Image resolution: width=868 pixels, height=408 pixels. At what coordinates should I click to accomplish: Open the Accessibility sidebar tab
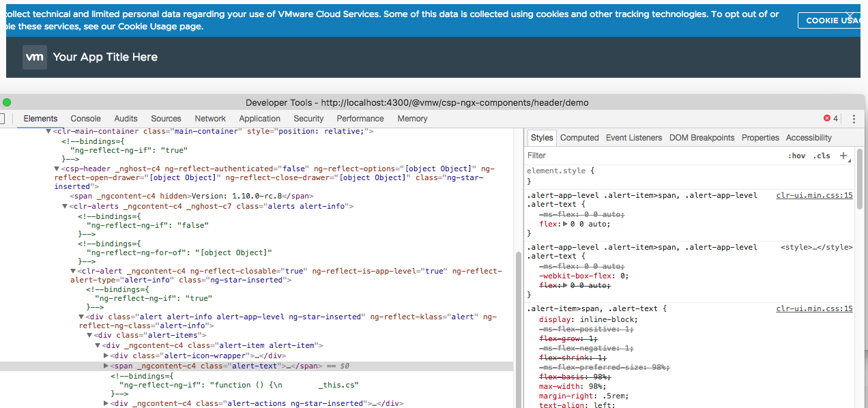tap(809, 138)
